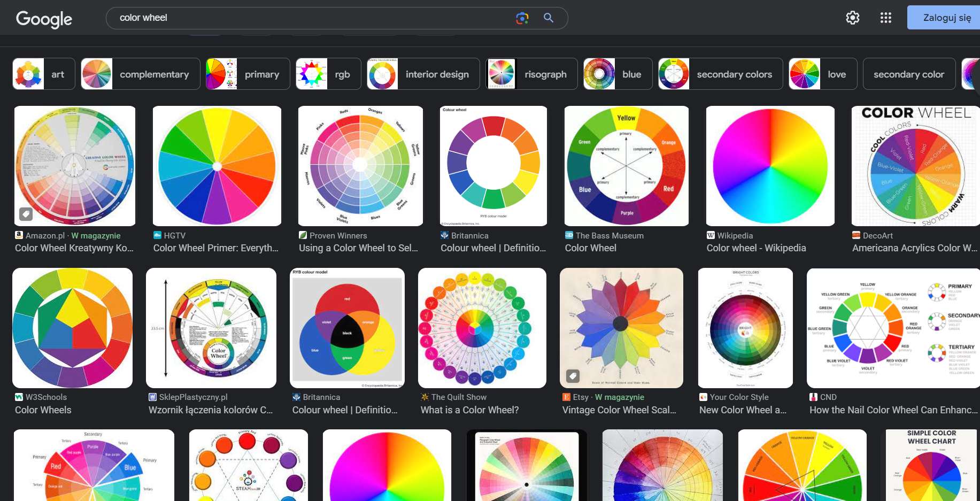Click the 'Zaloguj się' sign-in button
The height and width of the screenshot is (501, 980).
point(945,18)
